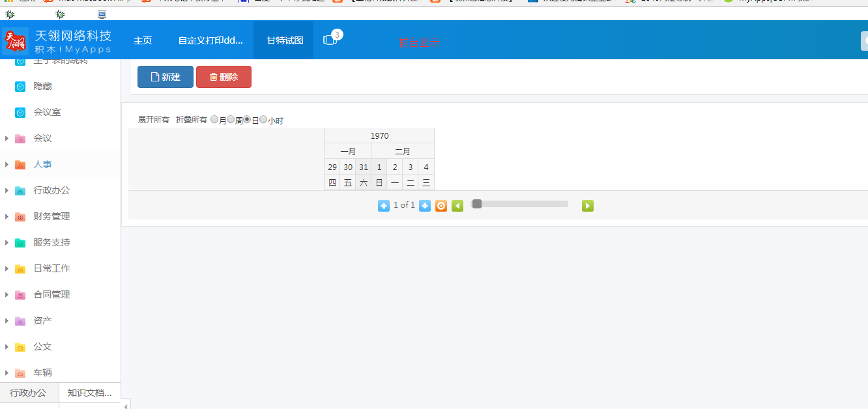This screenshot has height=409, width=868.
Task: Click the 五 weekday cell in Gantt header
Action: pos(348,182)
